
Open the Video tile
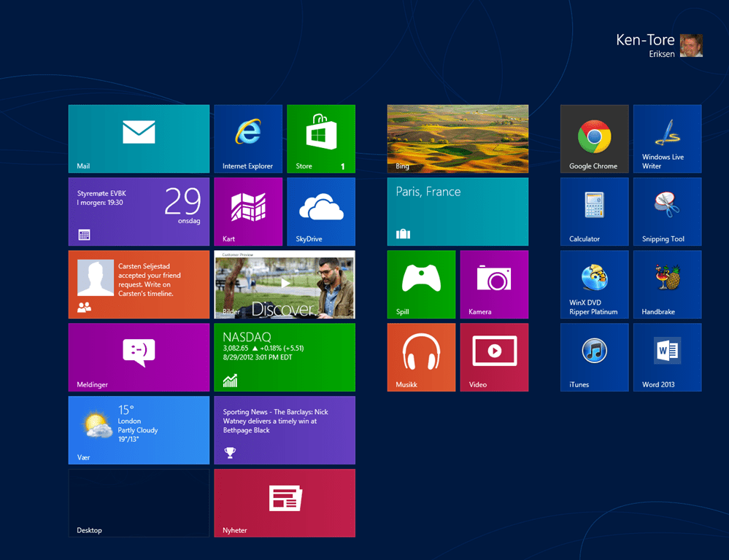[x=494, y=357]
